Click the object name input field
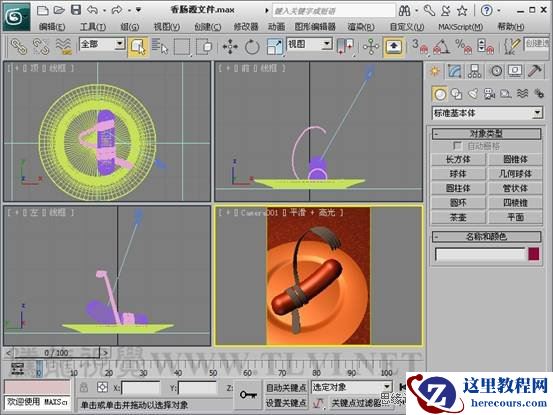 [x=481, y=254]
